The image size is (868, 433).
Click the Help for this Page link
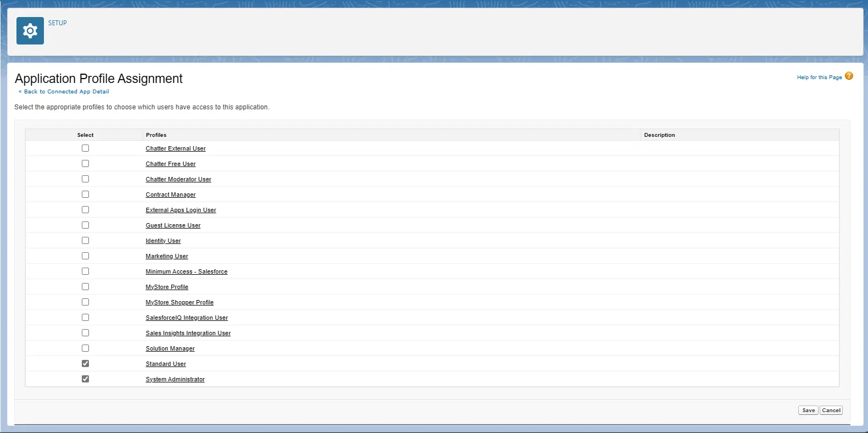coord(819,77)
